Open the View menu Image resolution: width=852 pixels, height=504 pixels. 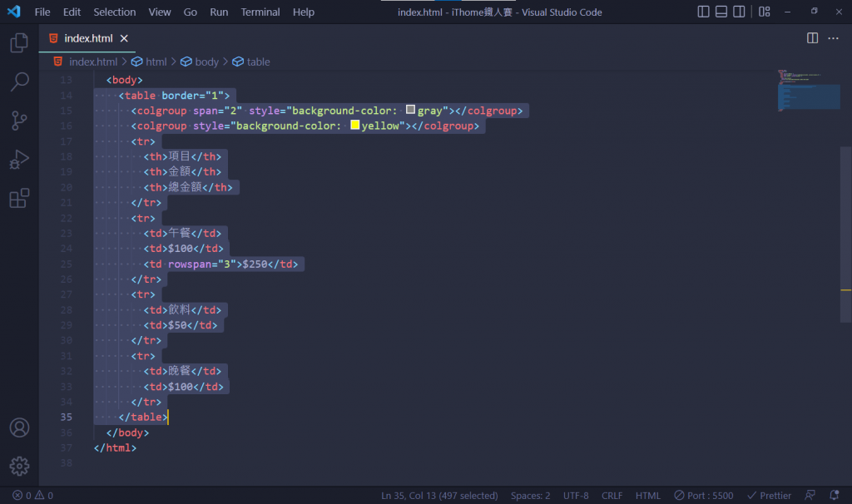point(160,12)
